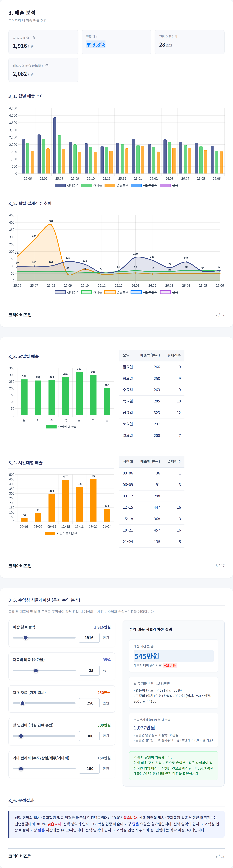Click the 9 / 17 page number

click(x=220, y=856)
